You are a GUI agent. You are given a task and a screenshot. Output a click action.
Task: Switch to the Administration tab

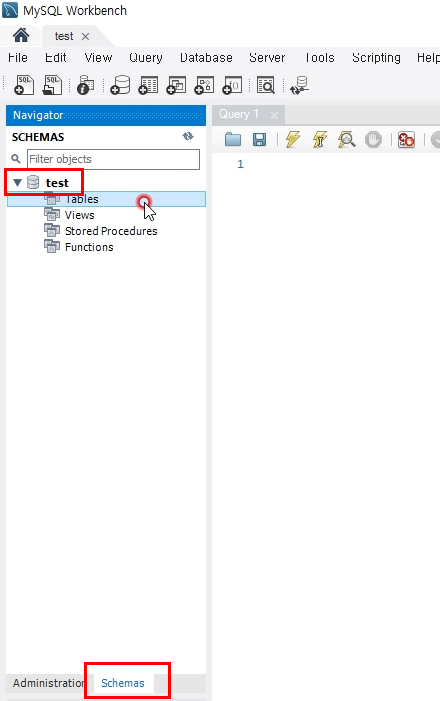click(x=48, y=683)
